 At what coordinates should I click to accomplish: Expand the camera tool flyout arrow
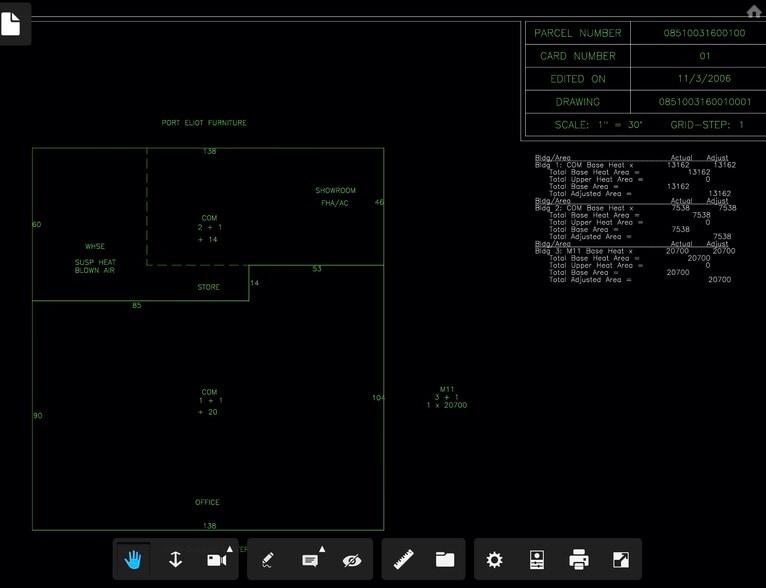[x=230, y=549]
